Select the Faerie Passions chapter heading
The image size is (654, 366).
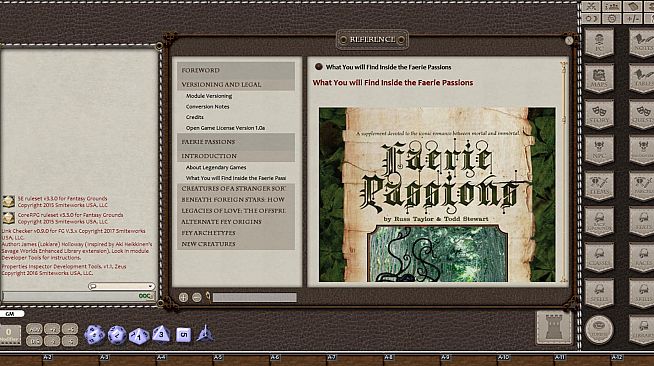[x=236, y=142]
